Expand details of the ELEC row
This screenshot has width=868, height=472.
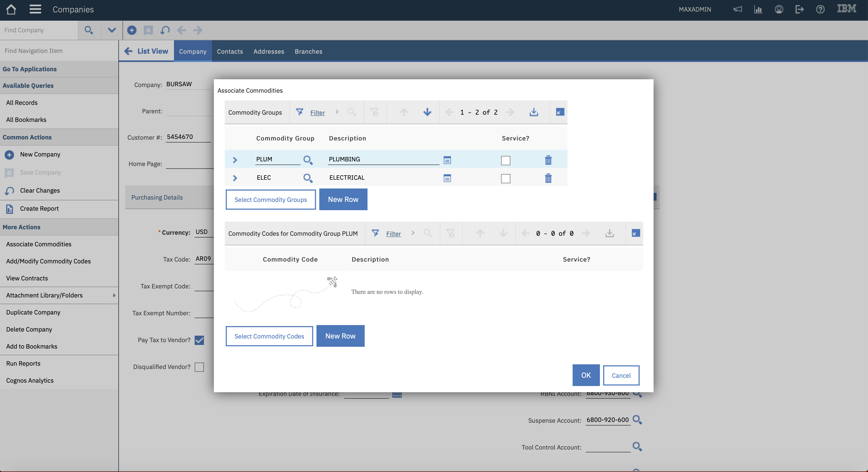pos(235,178)
